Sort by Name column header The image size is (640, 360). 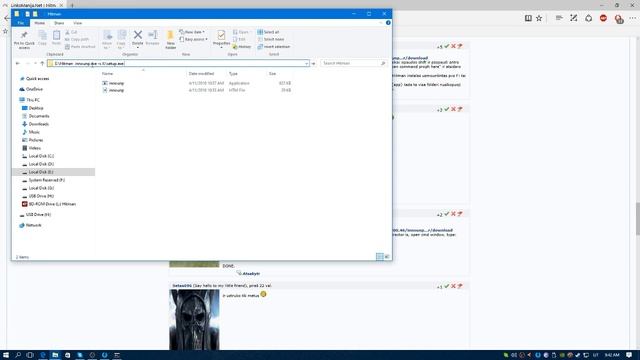[107, 74]
